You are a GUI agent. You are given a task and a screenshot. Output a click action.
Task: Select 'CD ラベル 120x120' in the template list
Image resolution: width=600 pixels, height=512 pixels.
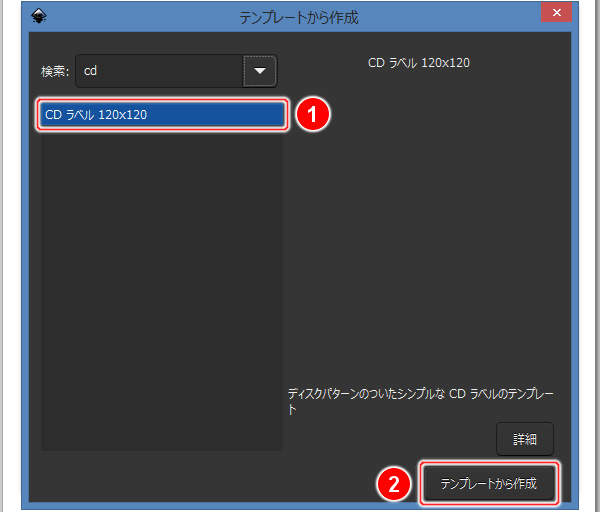click(x=161, y=114)
